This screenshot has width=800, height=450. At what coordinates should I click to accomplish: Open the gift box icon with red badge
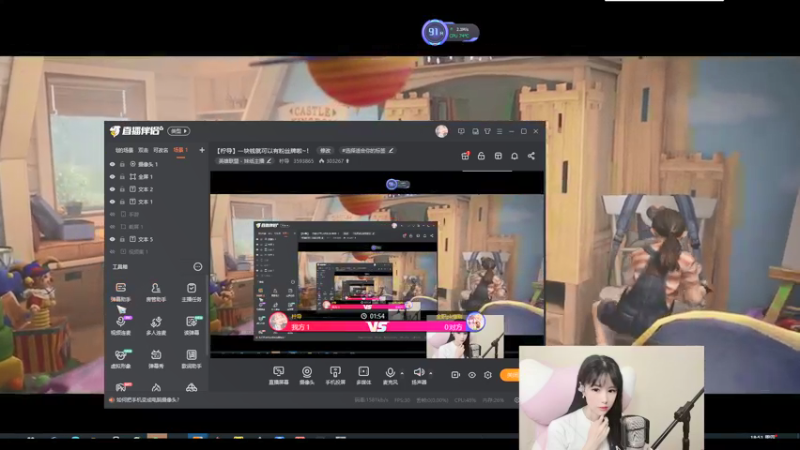pos(465,156)
